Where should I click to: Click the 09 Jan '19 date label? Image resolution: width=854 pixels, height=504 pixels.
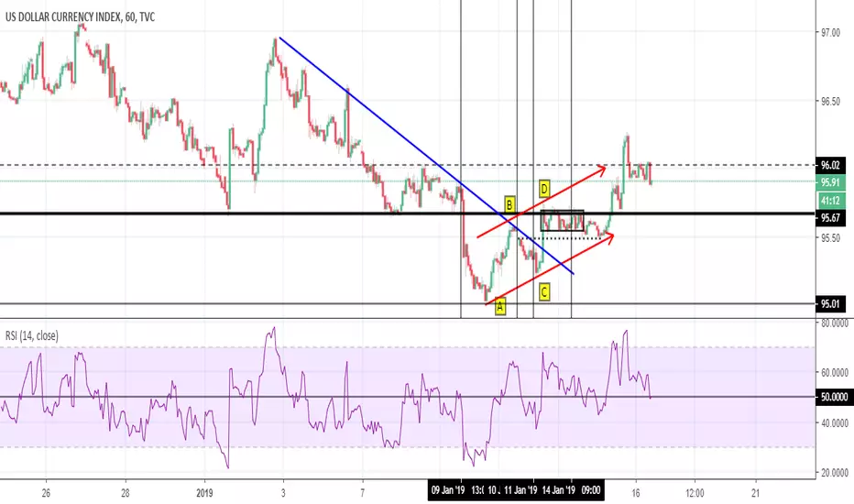pyautogui.click(x=448, y=490)
